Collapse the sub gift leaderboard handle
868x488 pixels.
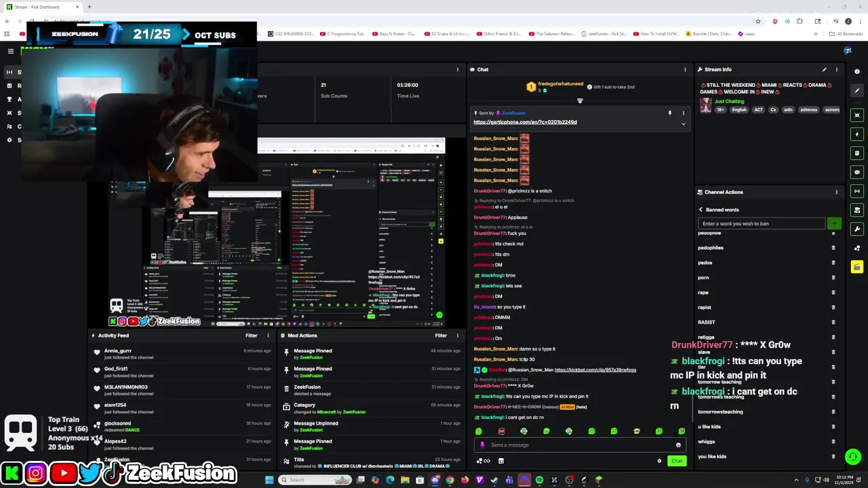tap(580, 101)
